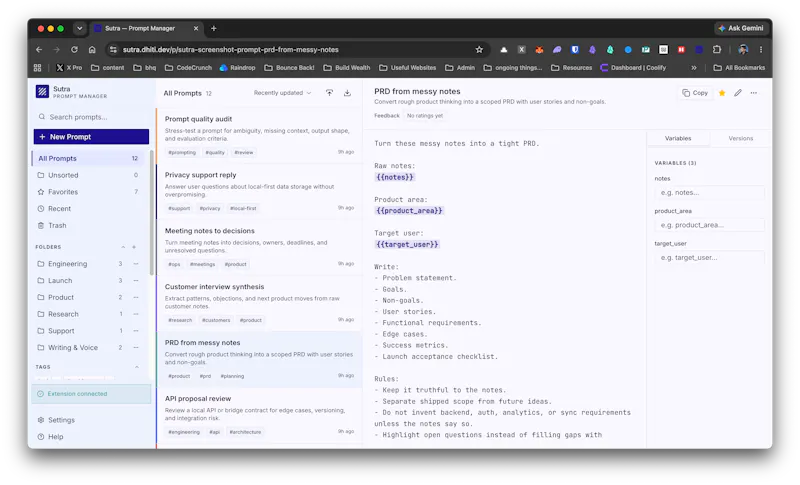Open Research folder's options menu
Screen dimensions: 800x485
tap(136, 314)
